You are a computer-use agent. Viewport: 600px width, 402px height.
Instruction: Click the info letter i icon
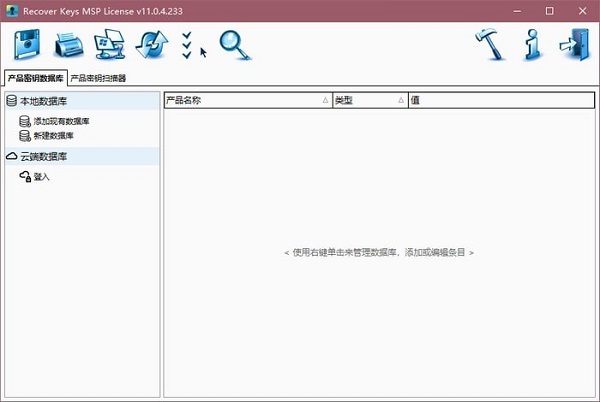(x=533, y=45)
